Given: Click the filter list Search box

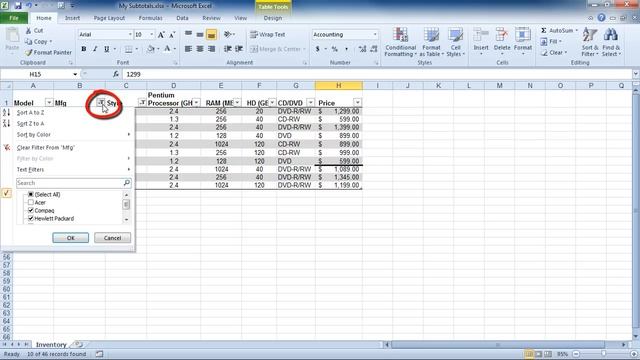Looking at the screenshot, I should 73,183.
